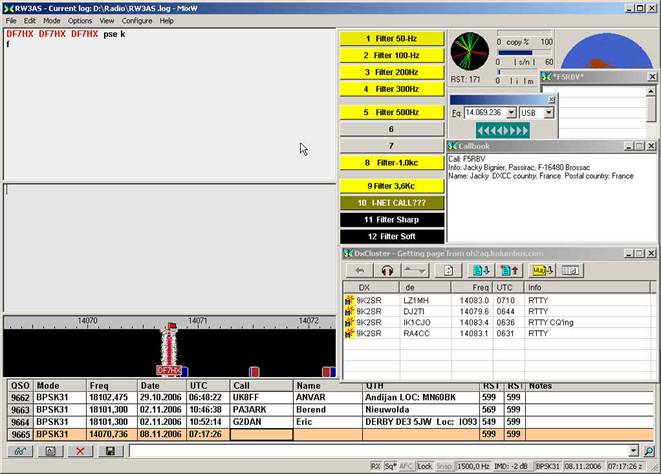
Task: Click the headphones icon in DxCluster toolbar
Action: pos(387,270)
